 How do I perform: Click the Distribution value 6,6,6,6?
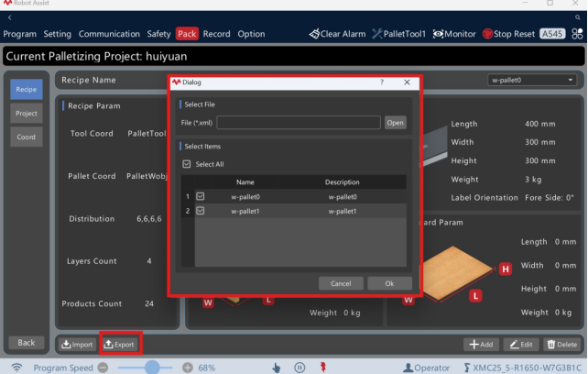click(149, 218)
